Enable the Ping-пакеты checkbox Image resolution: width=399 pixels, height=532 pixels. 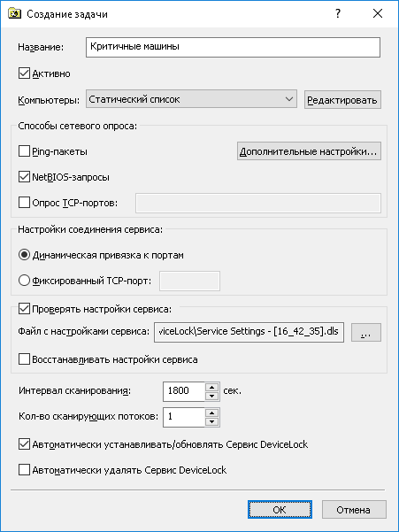[24, 151]
